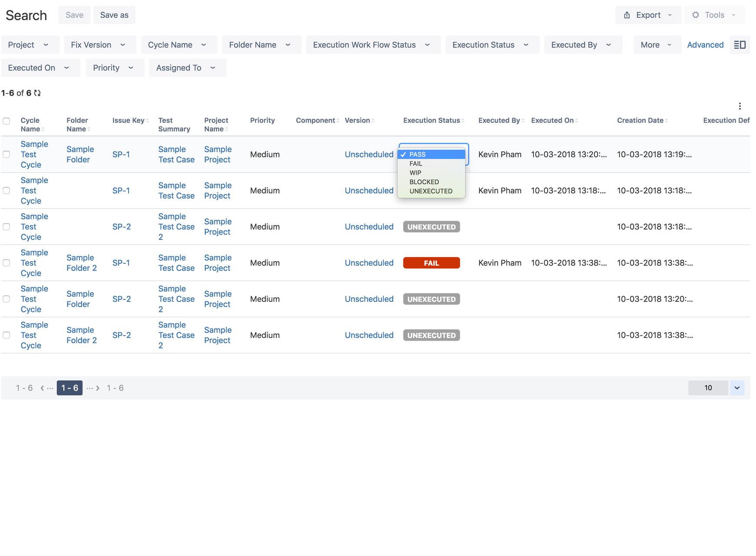Click the Priority column header
The image size is (756, 556).
[262, 120]
